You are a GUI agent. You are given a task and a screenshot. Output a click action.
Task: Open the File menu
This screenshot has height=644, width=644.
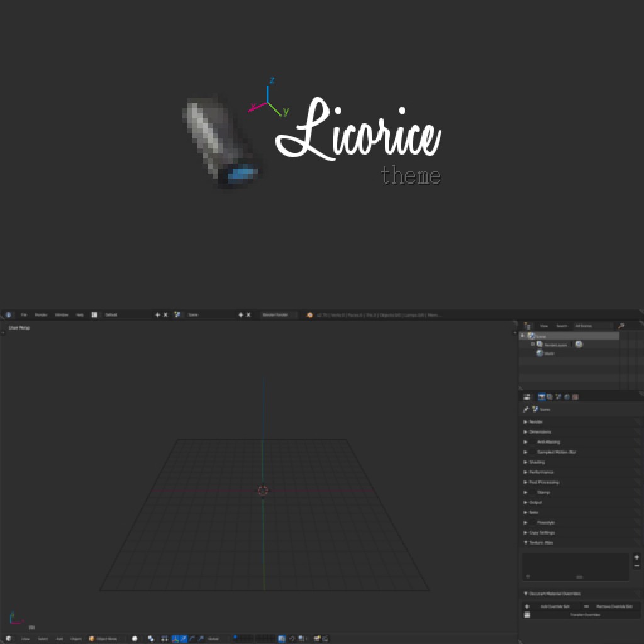[x=24, y=314]
